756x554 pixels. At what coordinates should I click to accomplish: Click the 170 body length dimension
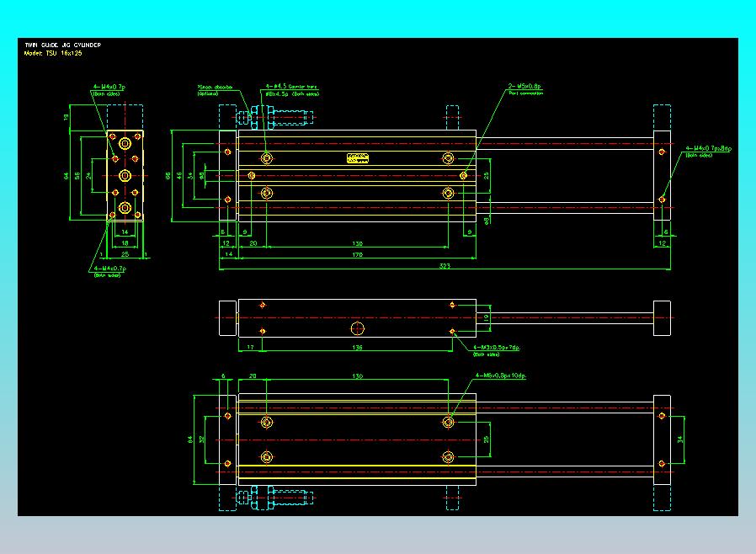point(357,254)
